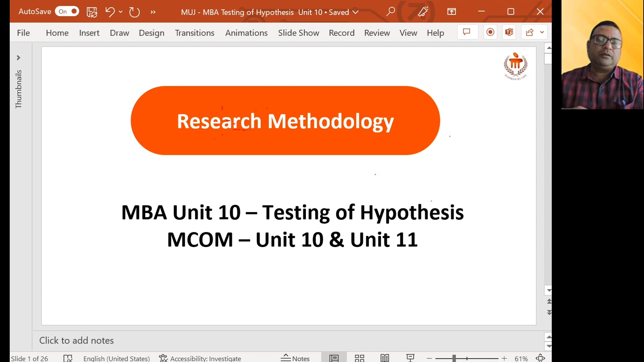Image resolution: width=644 pixels, height=362 pixels.
Task: Click the Record button icon in ribbon
Action: click(x=490, y=32)
